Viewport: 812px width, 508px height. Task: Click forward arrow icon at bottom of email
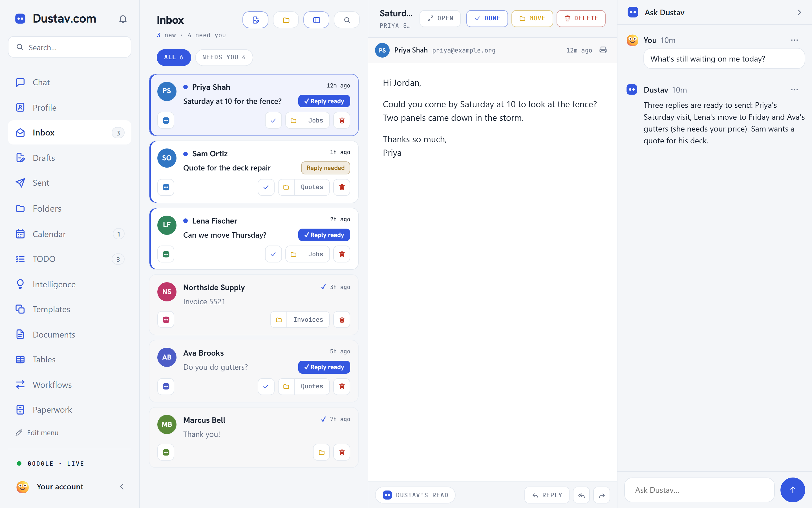(602, 495)
